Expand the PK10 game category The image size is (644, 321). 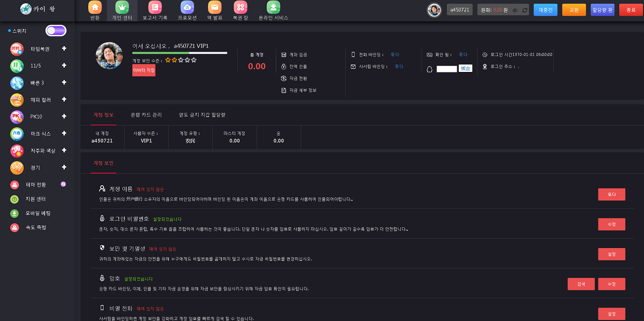coord(64,117)
